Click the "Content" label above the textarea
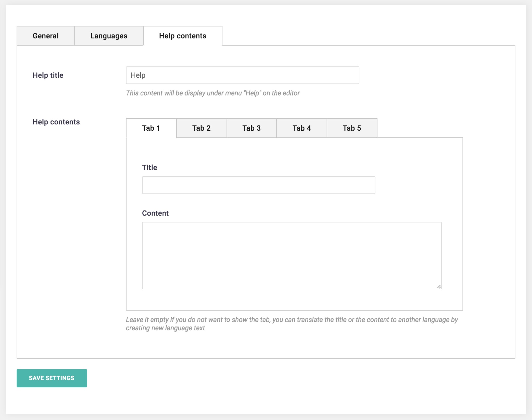Image resolution: width=532 pixels, height=420 pixels. (155, 213)
